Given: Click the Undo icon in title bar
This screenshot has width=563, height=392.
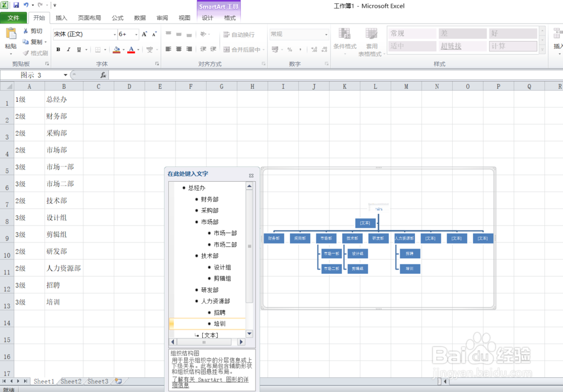Looking at the screenshot, I should (x=26, y=5).
